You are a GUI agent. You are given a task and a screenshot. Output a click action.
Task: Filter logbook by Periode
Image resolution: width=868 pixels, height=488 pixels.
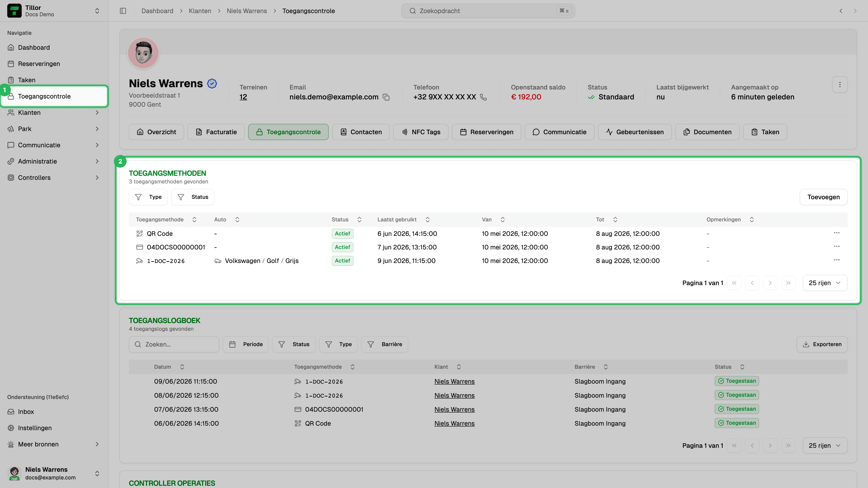[246, 344]
